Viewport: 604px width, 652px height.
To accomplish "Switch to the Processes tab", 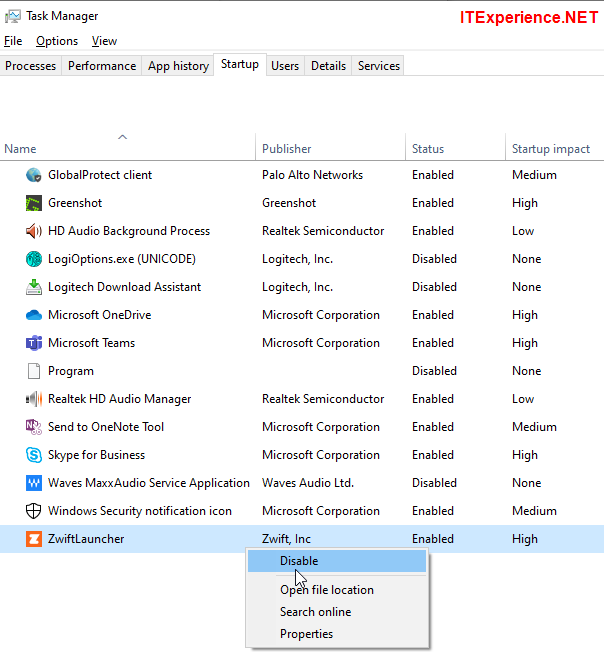I will pos(30,66).
